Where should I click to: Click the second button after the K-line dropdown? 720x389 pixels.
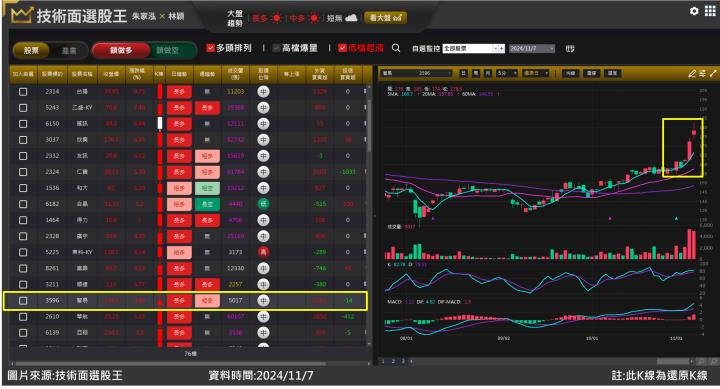tap(591, 73)
